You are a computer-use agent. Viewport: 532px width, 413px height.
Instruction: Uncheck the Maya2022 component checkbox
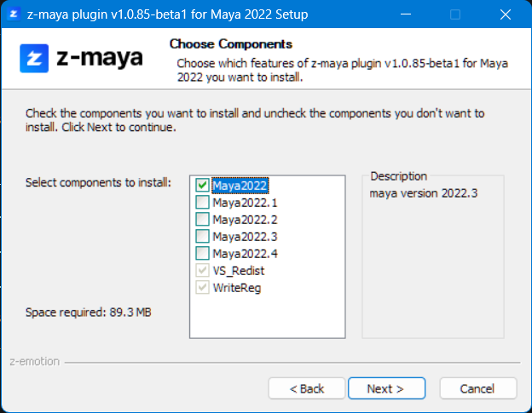[x=202, y=185]
